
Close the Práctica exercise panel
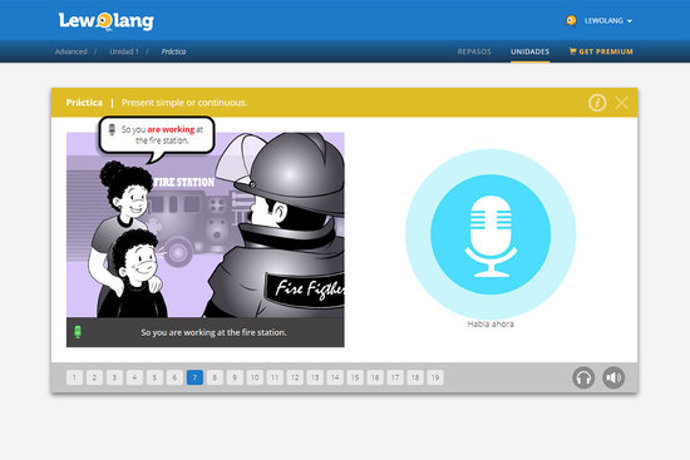[621, 103]
